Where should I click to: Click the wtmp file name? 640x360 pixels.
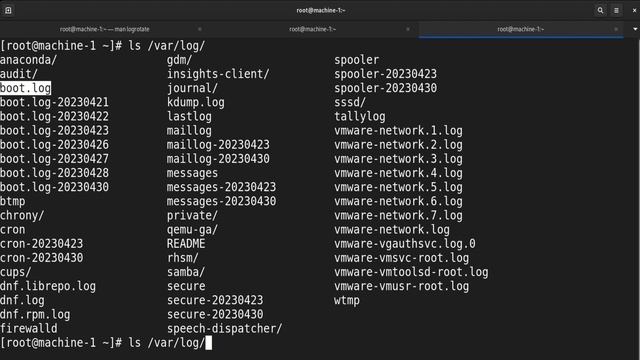(347, 300)
